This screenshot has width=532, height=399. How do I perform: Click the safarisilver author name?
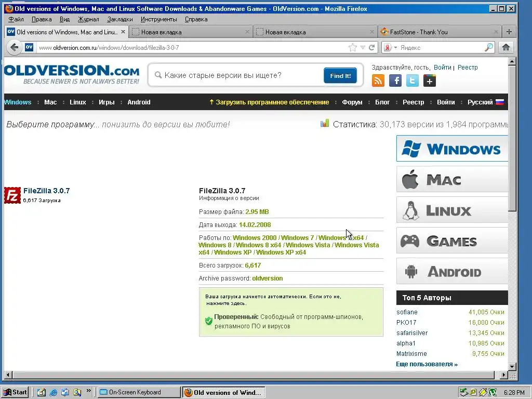click(412, 333)
